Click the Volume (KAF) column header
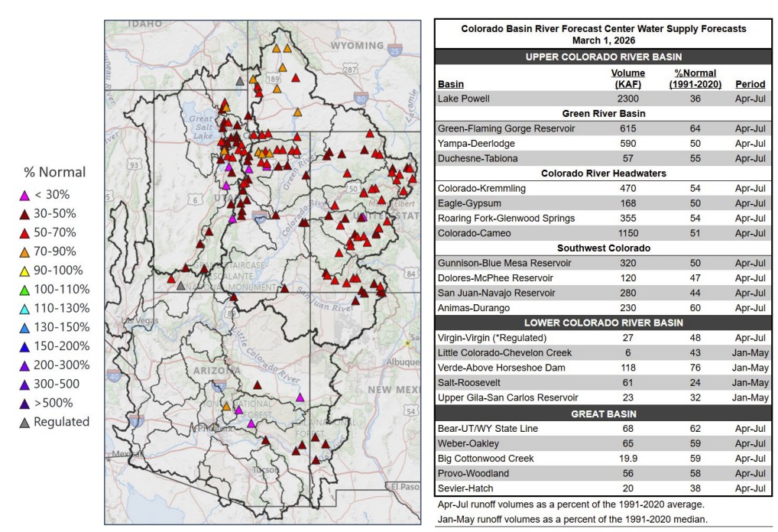The image size is (778, 532). (x=628, y=79)
